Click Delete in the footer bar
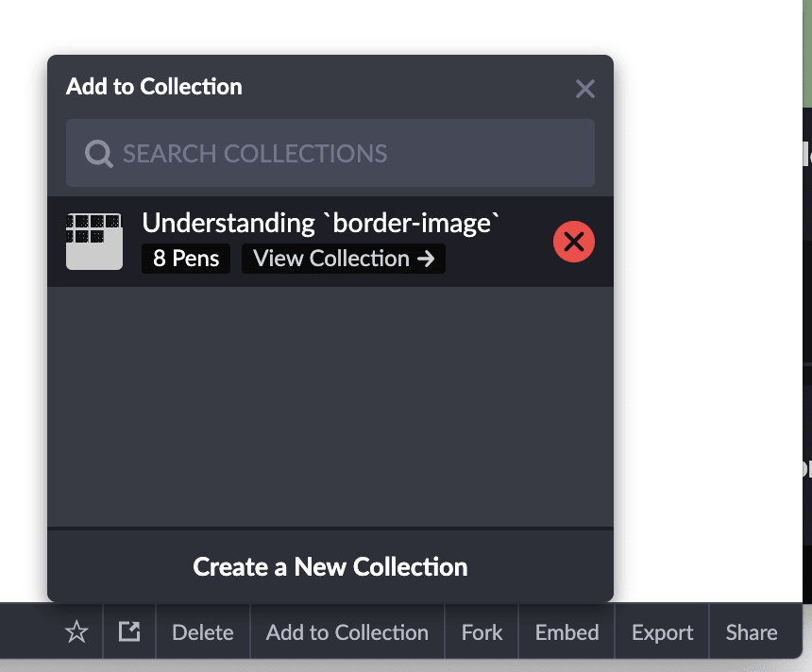Screen dimensions: 812x672 pos(202,632)
